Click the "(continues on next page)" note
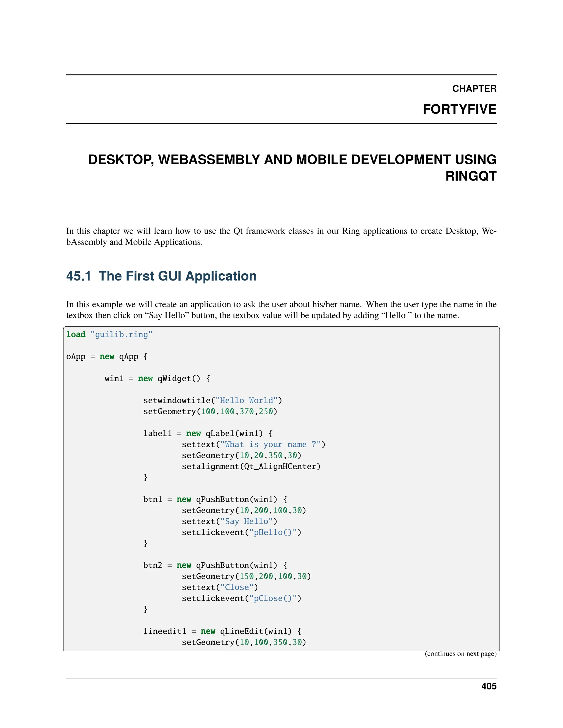 (x=460, y=654)
